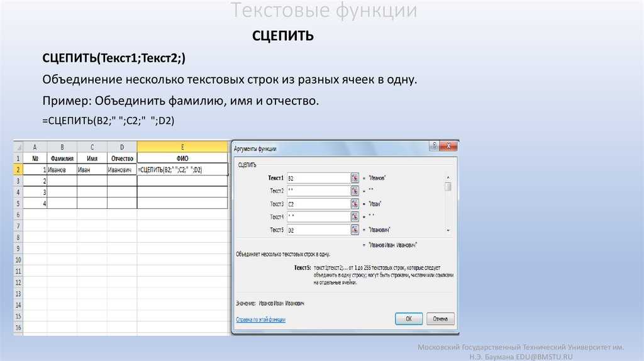
Task: Click help question mark in dialog title bar
Action: (434, 146)
